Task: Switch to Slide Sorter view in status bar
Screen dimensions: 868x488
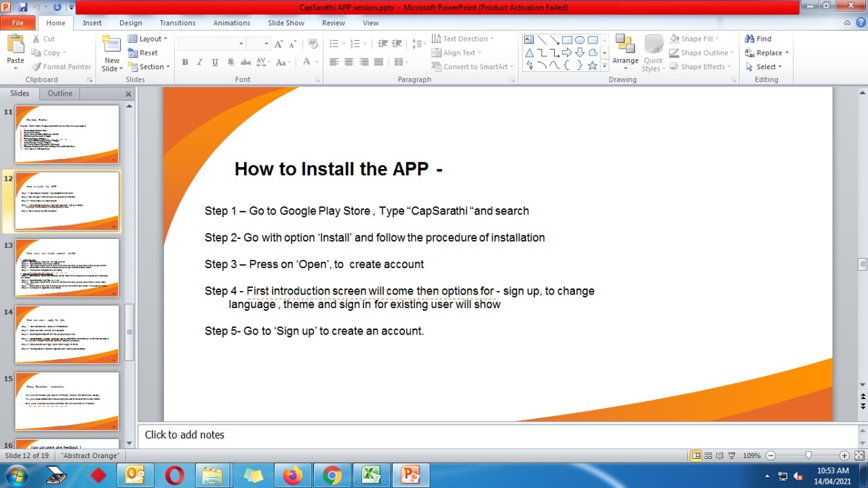Action: [x=708, y=455]
